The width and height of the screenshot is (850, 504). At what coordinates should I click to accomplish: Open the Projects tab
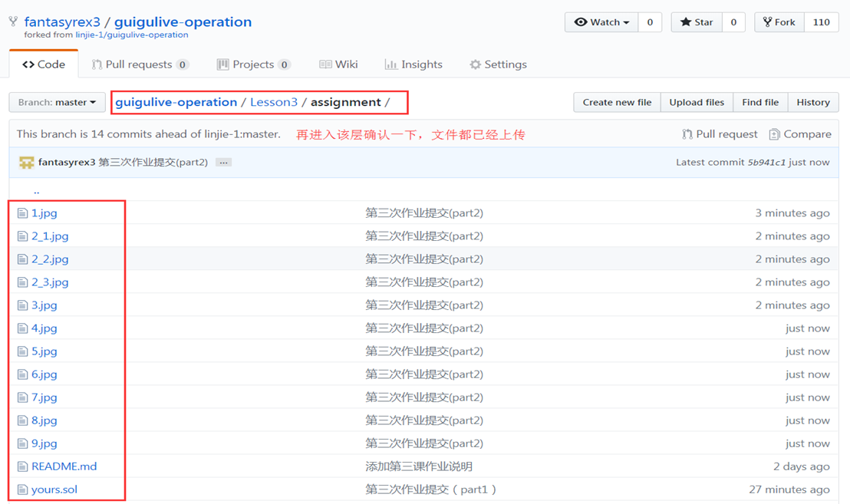point(253,64)
